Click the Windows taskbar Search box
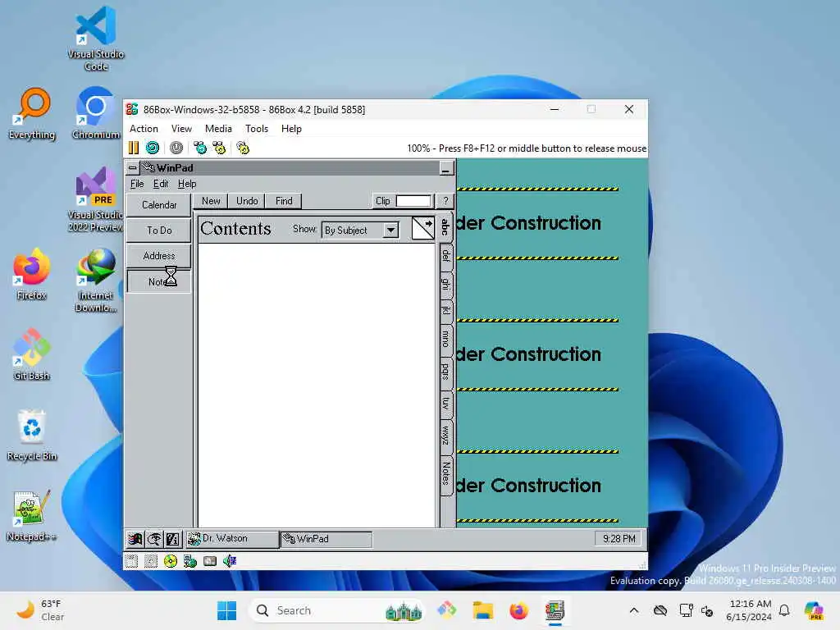This screenshot has height=630, width=840. [x=337, y=610]
